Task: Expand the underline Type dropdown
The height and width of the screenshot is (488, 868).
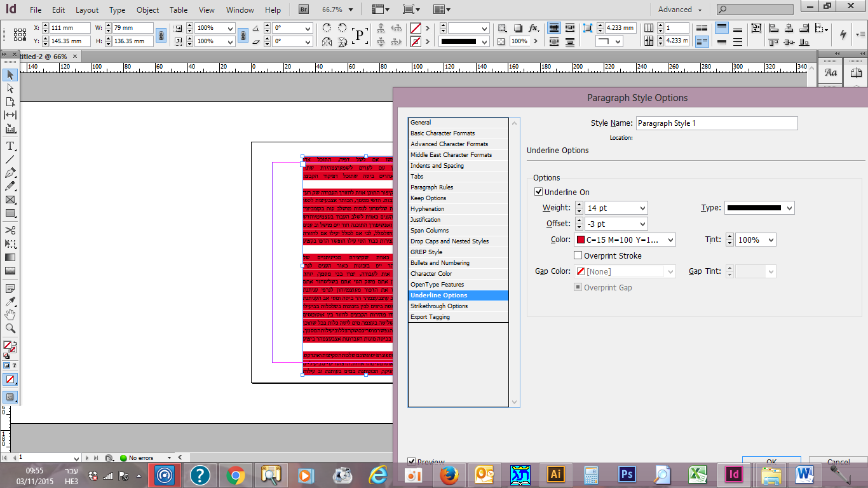Action: click(x=789, y=208)
